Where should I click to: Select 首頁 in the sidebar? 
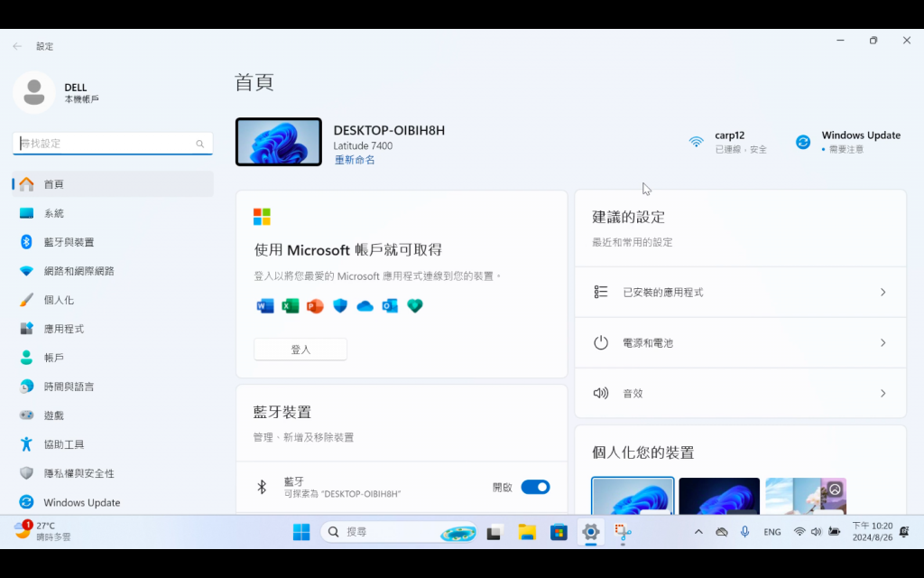tap(113, 184)
